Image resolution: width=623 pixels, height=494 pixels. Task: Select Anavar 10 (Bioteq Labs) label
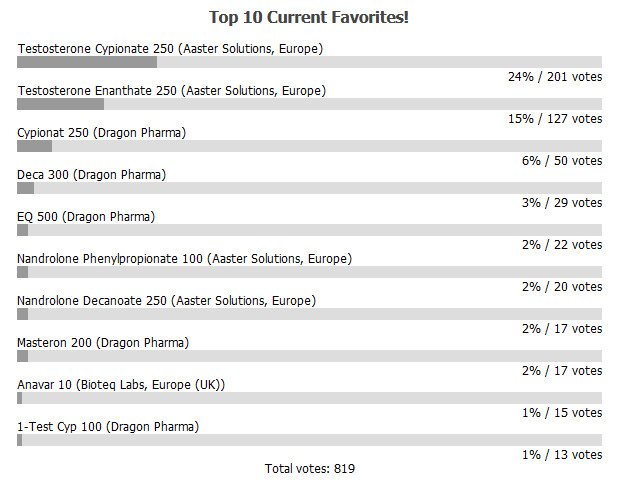point(121,384)
